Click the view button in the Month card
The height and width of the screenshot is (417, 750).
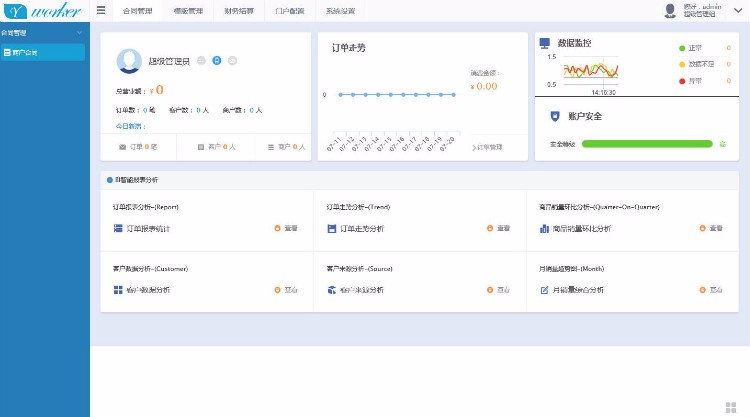point(716,290)
